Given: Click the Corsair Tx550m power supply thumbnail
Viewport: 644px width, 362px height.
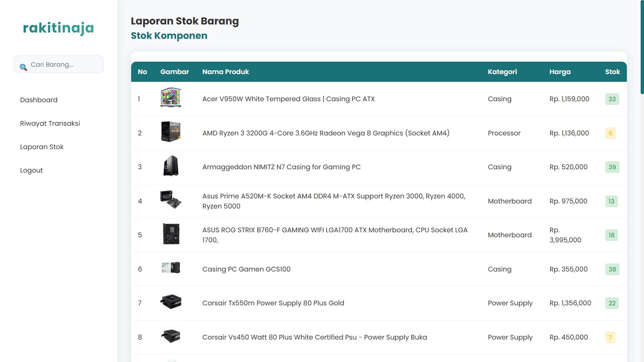Looking at the screenshot, I should (171, 302).
